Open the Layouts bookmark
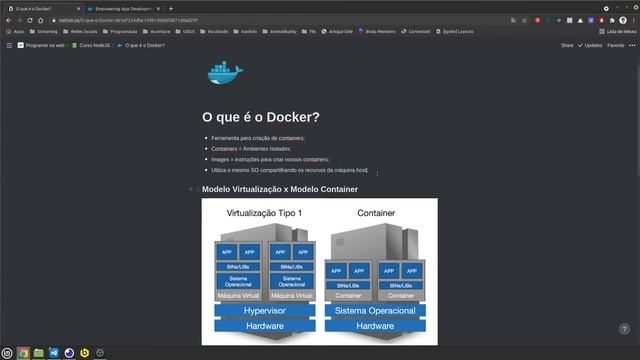 454,31
